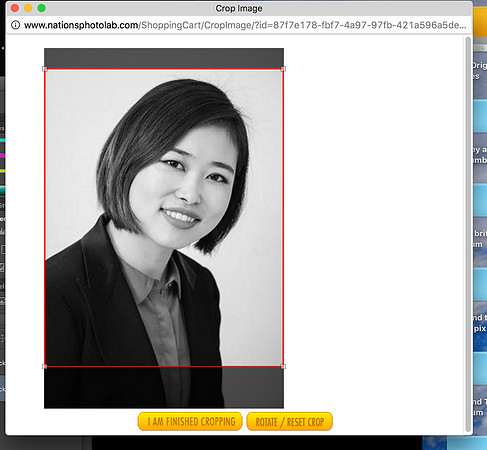Select the bottom-left crop corner handle

(x=45, y=366)
